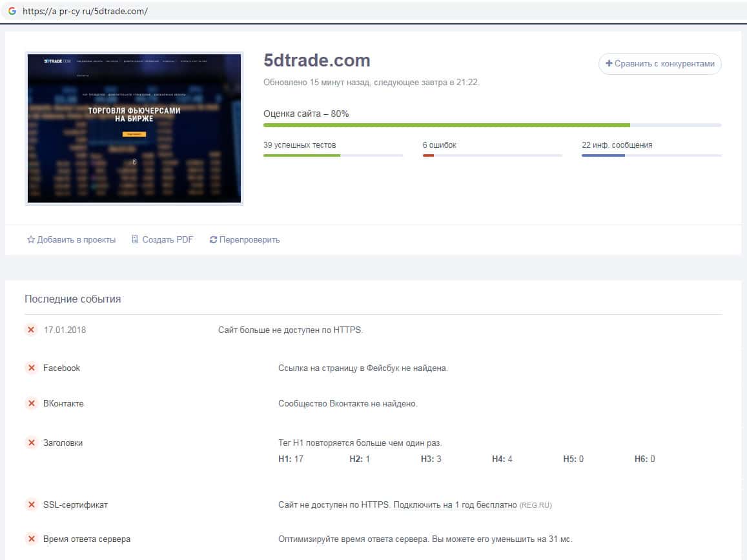The image size is (747, 560).
Task: Click red X icon beside Facebook
Action: (31, 368)
